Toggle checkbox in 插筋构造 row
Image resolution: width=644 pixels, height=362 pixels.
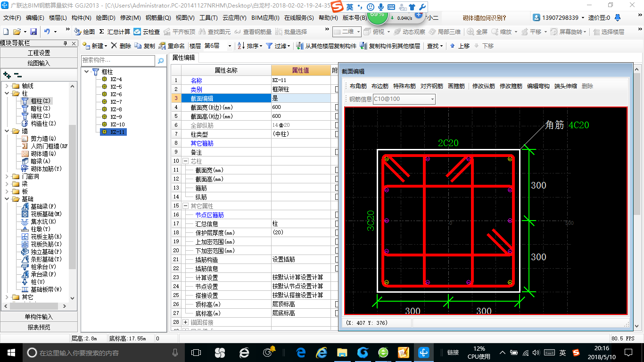(x=338, y=259)
